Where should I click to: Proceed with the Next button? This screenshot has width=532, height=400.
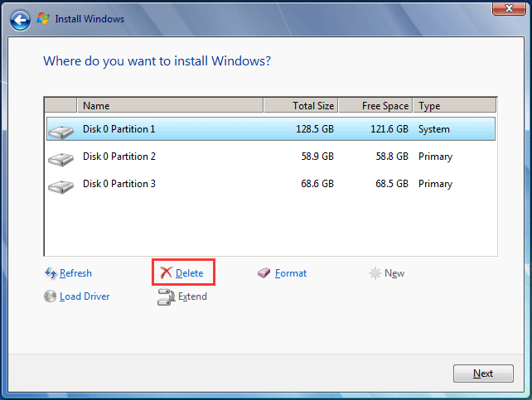483,373
